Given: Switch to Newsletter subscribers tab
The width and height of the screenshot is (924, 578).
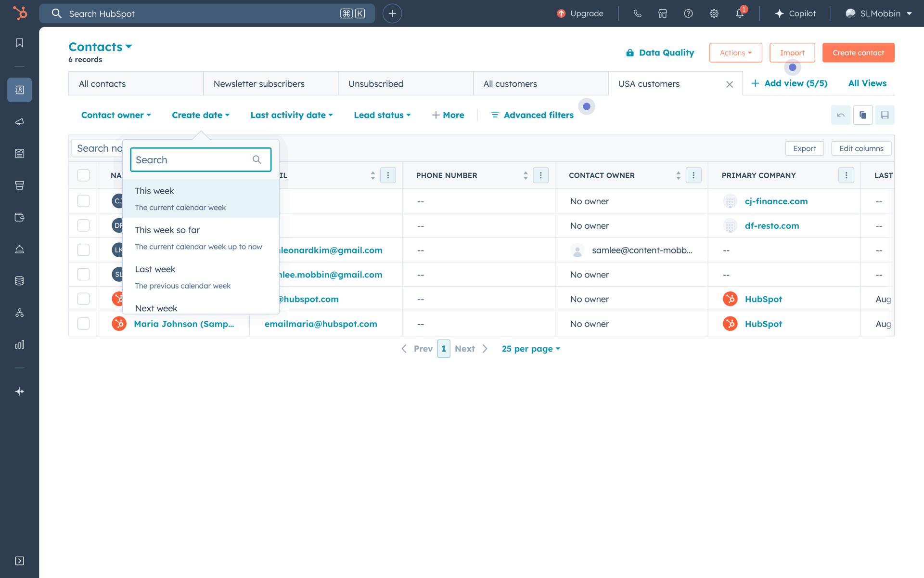Looking at the screenshot, I should [270, 84].
